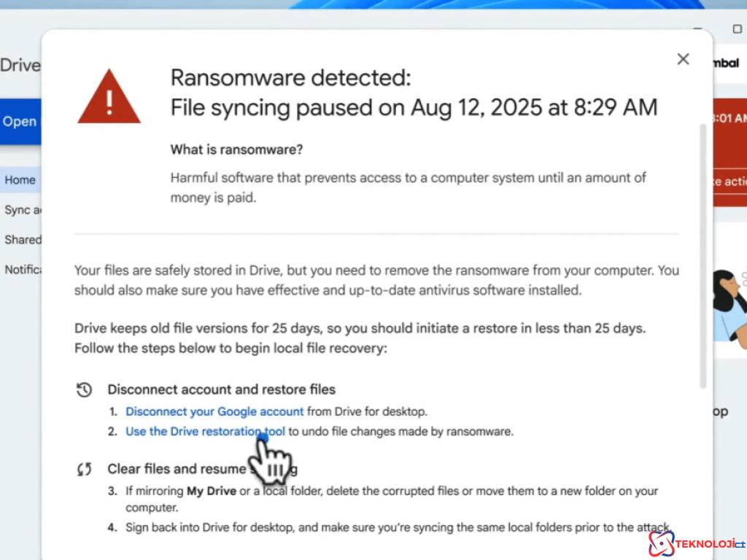The width and height of the screenshot is (747, 560).
Task: Click the Use the Drive restoration tool link
Action: point(205,431)
